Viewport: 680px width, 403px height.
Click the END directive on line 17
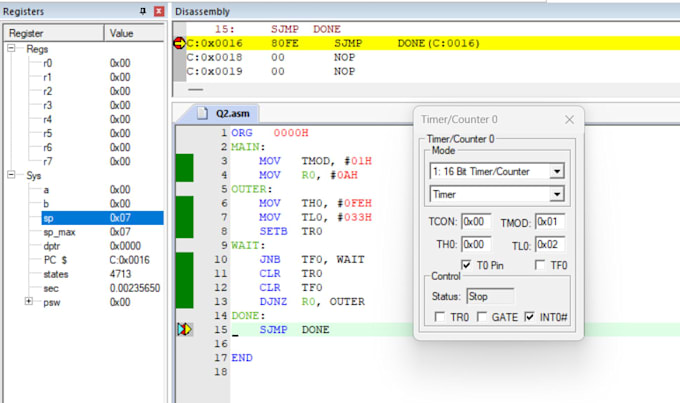coord(242,358)
